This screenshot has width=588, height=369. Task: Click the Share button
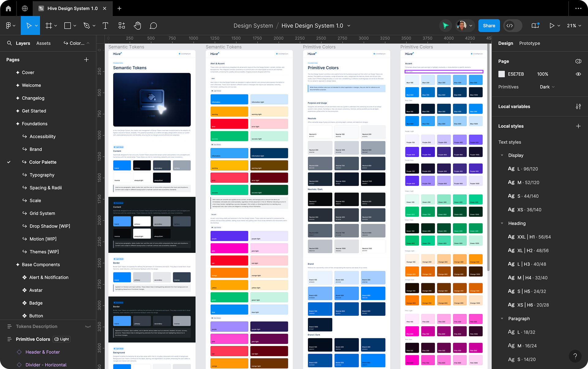(x=489, y=26)
